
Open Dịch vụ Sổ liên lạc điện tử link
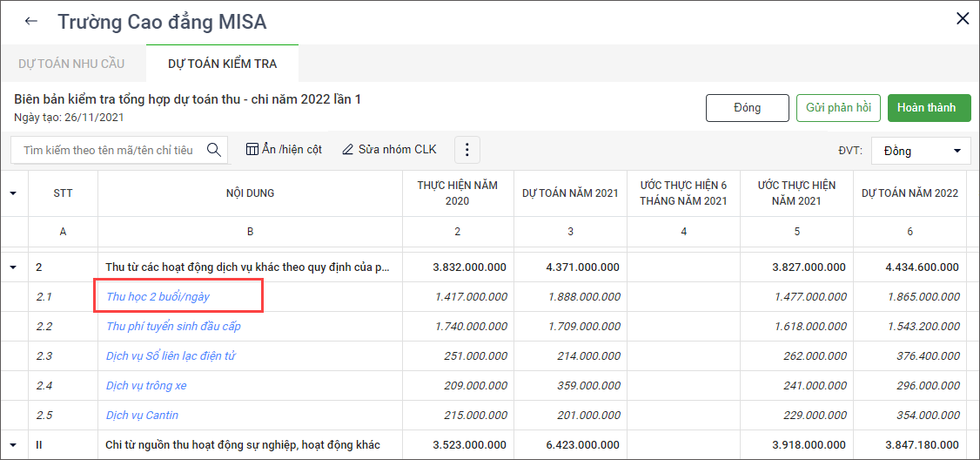pos(171,356)
